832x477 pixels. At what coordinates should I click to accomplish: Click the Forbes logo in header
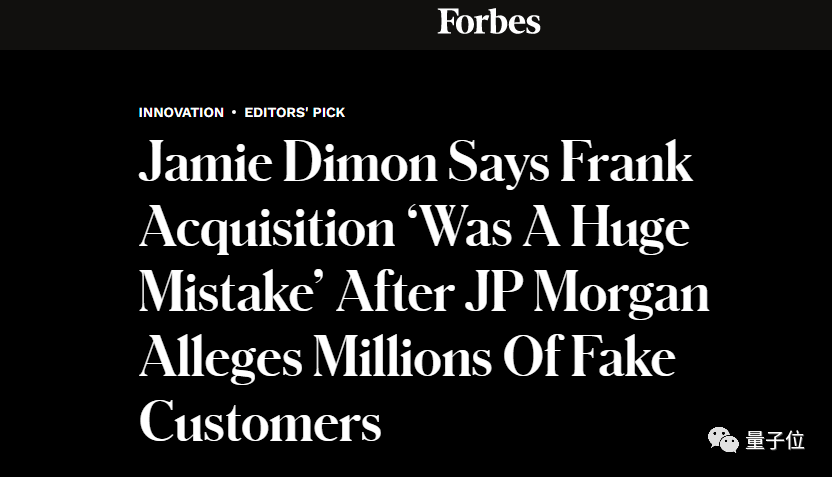coord(489,22)
